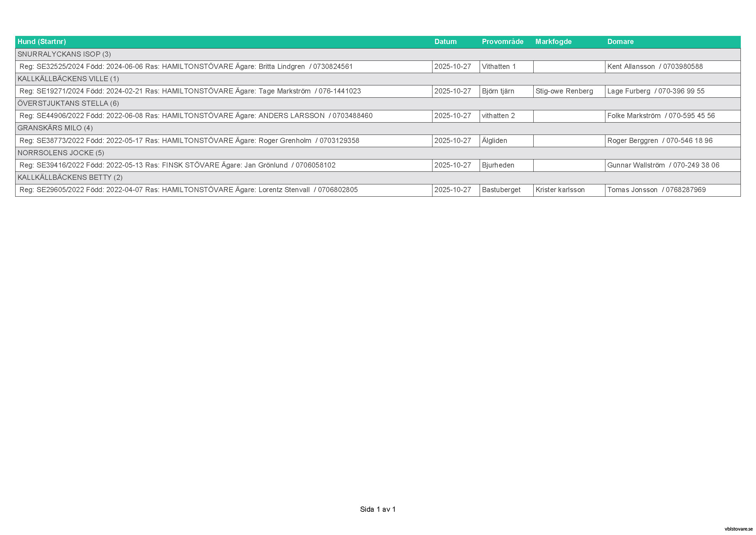The width and height of the screenshot is (756, 535).
Task: Select the NORRSOLENS JOCKE (5) row
Action: [x=60, y=153]
